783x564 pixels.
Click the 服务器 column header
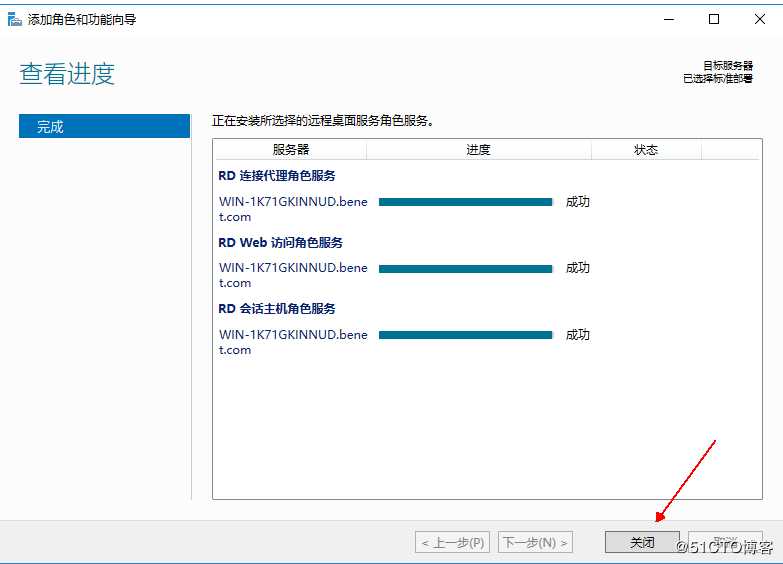pos(291,149)
